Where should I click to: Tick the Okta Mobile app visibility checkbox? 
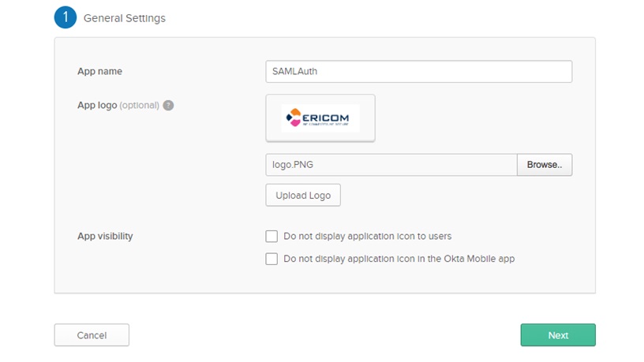(x=271, y=259)
